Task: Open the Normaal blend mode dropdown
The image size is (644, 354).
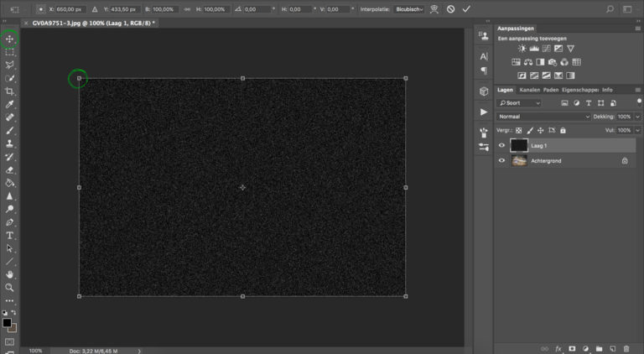Action: (543, 117)
